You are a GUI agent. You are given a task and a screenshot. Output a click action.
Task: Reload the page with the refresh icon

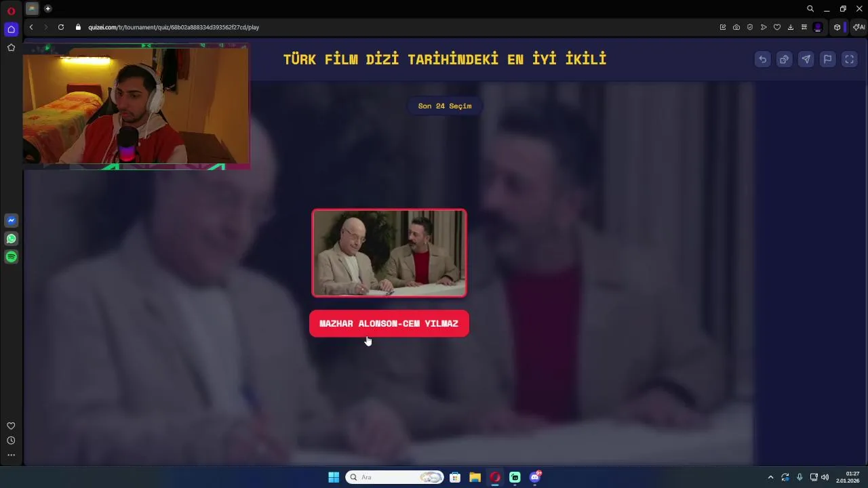[61, 27]
